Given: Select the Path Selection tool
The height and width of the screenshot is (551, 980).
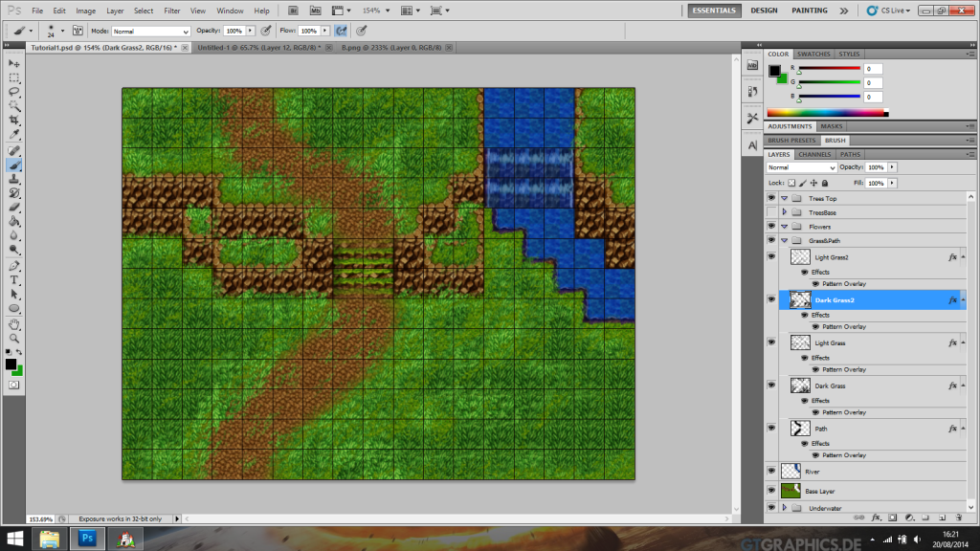Looking at the screenshot, I should (13, 295).
